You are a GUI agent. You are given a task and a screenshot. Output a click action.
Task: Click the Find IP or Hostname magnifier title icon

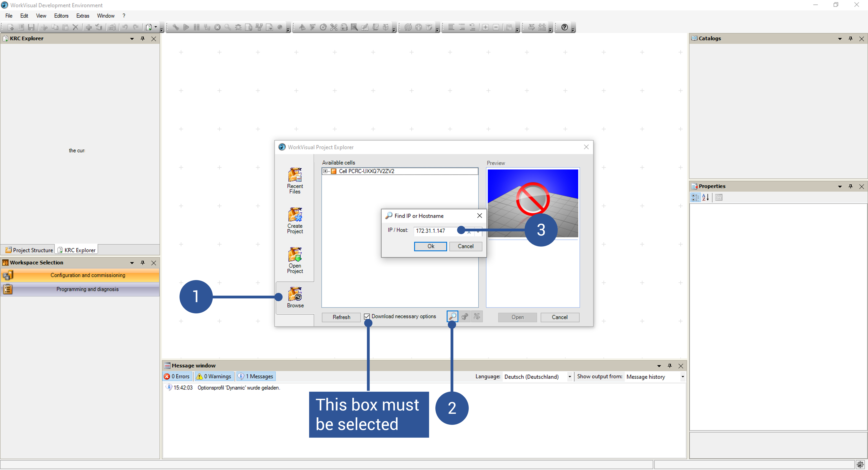[x=388, y=216]
